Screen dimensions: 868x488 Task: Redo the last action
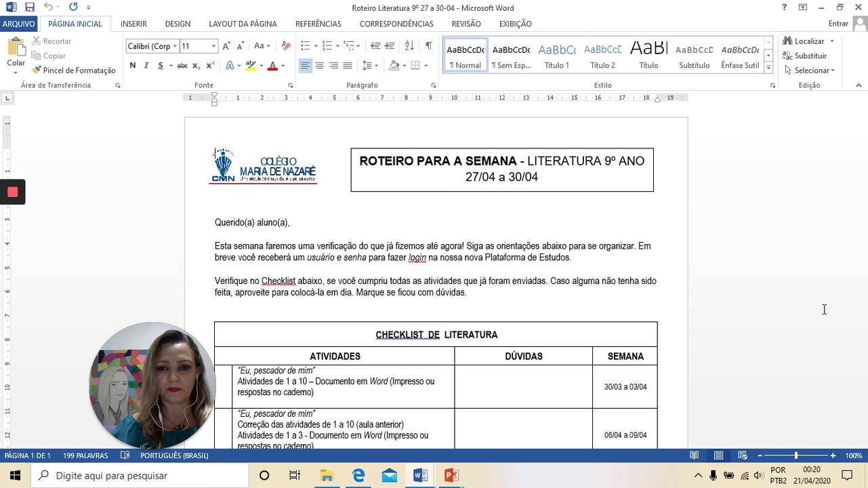coord(73,7)
